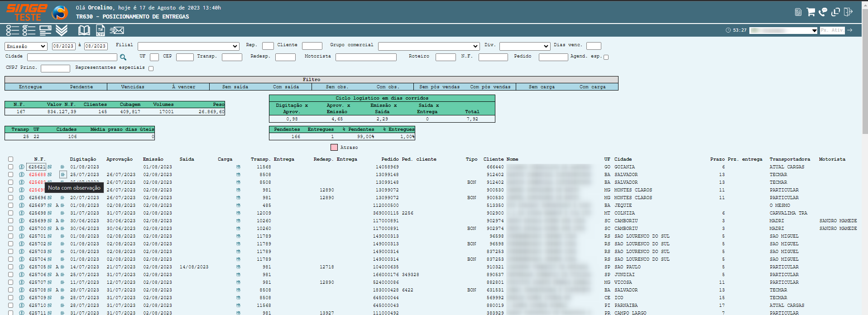The height and width of the screenshot is (315, 868).
Task: Filter by Sem saída
Action: coord(235,87)
